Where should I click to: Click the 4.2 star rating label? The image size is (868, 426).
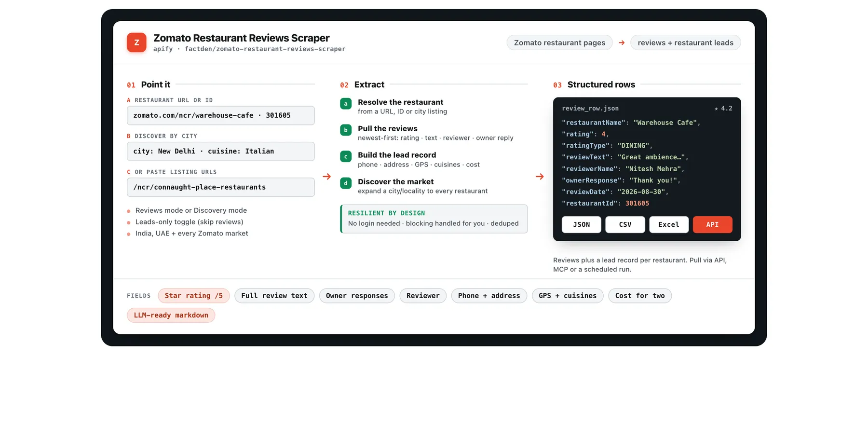click(723, 109)
